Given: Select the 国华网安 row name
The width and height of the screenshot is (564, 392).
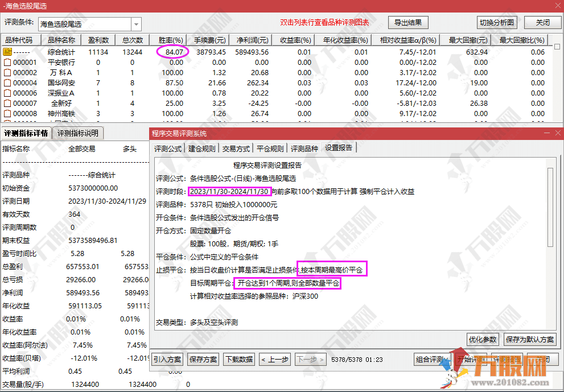Looking at the screenshot, I should pos(61,82).
